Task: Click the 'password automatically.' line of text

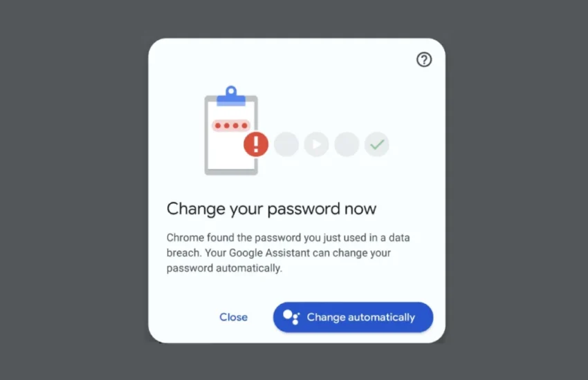Action: (224, 268)
